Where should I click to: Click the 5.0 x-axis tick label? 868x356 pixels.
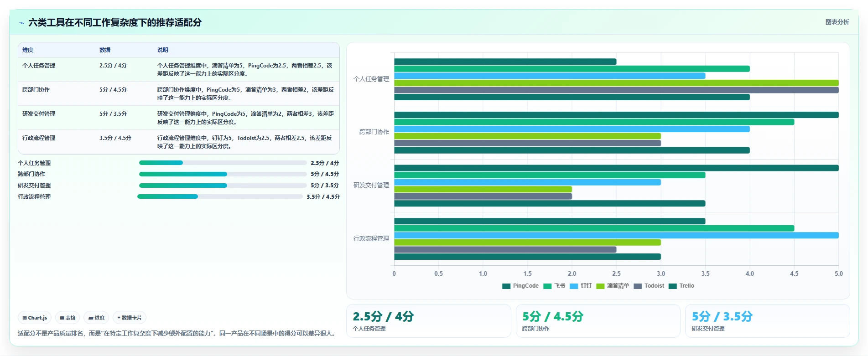[x=838, y=274]
